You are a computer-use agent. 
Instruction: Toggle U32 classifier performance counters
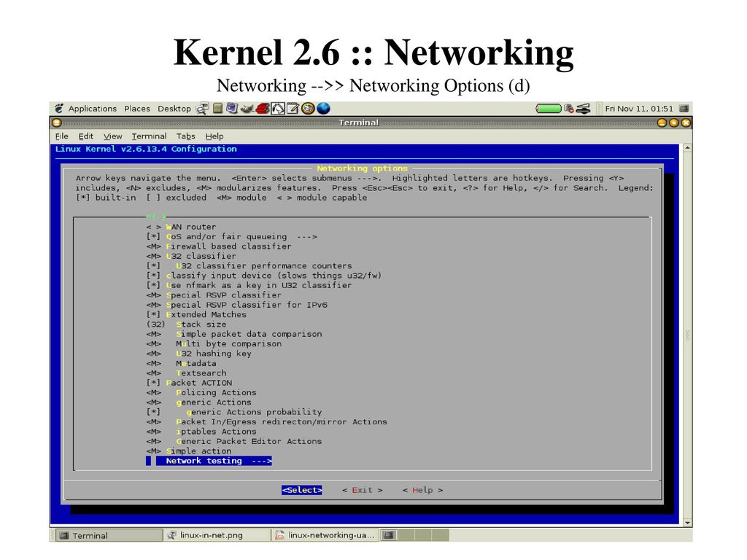pos(249,265)
